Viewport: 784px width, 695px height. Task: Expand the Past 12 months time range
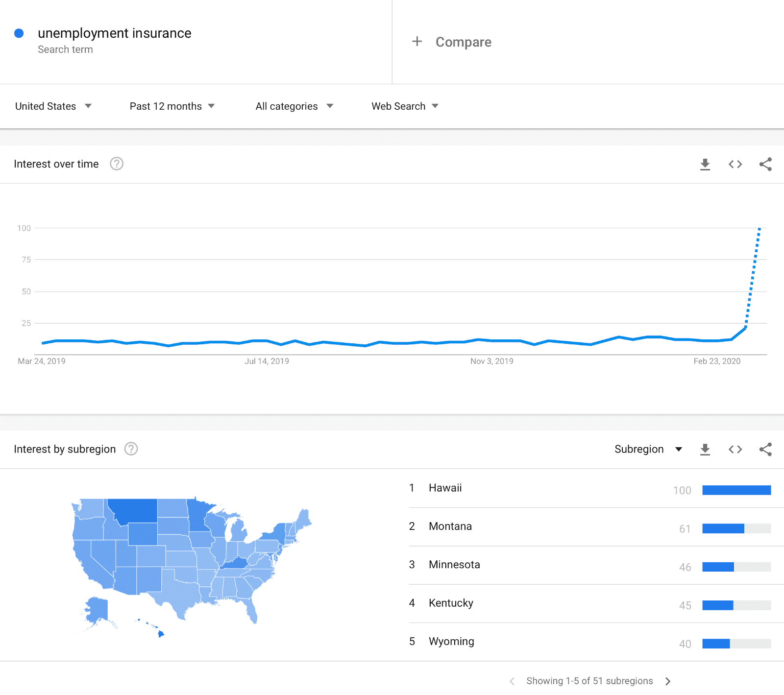(x=172, y=106)
